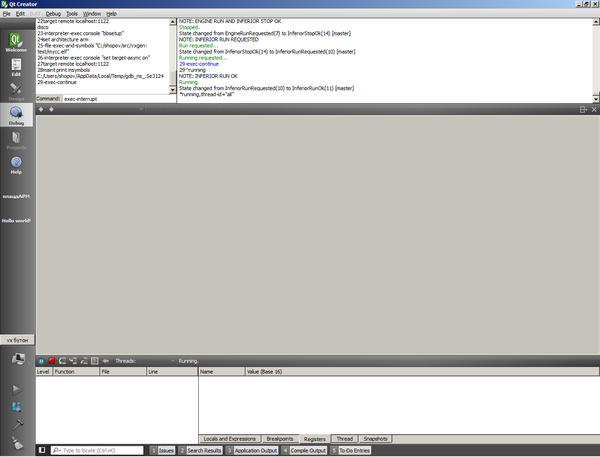Viewport: 600px width, 458px height.
Task: Click the Name column header in Registers
Action: 222,372
